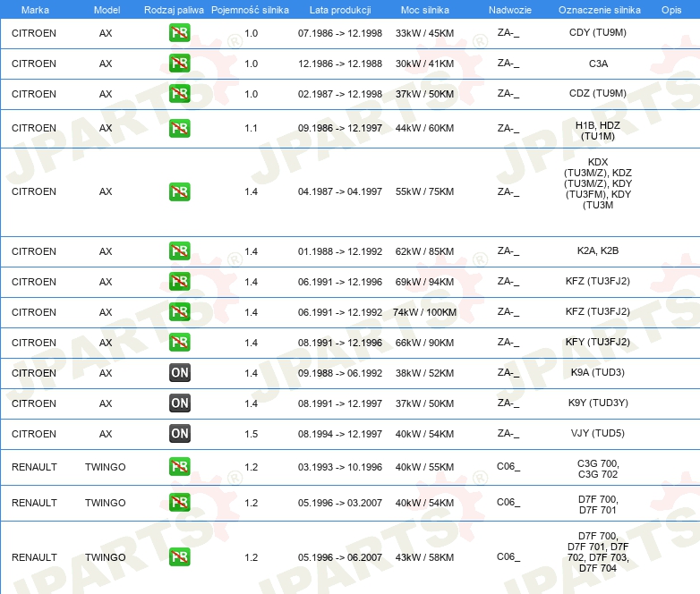Select K9Y (TUD3Y) engine cell
Image resolution: width=700 pixels, height=594 pixels.
tap(598, 403)
